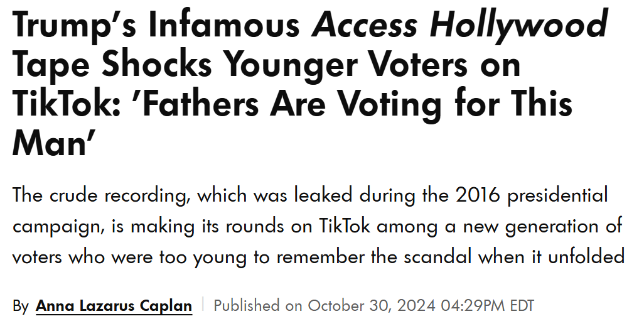Click Younger Voters in the headline
Image resolution: width=644 pixels, height=326 pixels.
pyautogui.click(x=346, y=65)
